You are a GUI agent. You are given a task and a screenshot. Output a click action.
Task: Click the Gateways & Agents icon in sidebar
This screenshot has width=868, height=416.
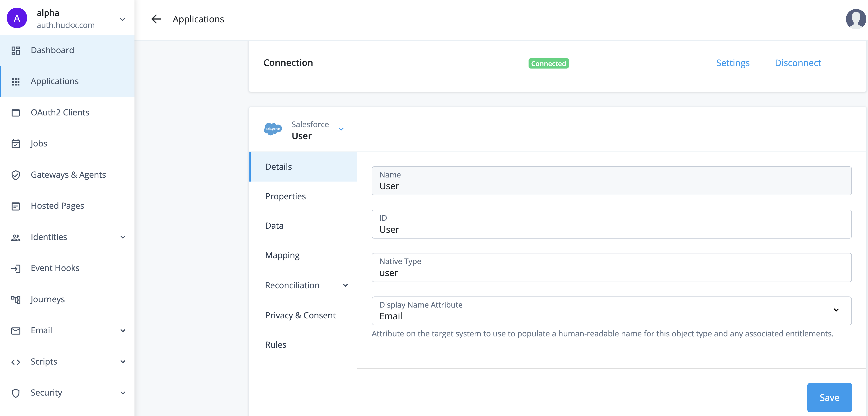click(16, 175)
